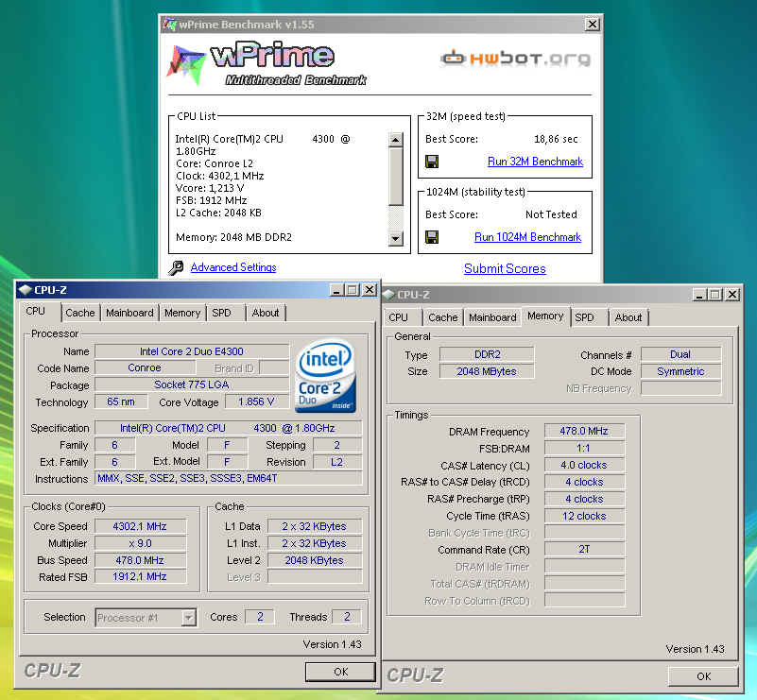Close the right CPU-Z memory window
This screenshot has height=700, width=757.
[731, 295]
